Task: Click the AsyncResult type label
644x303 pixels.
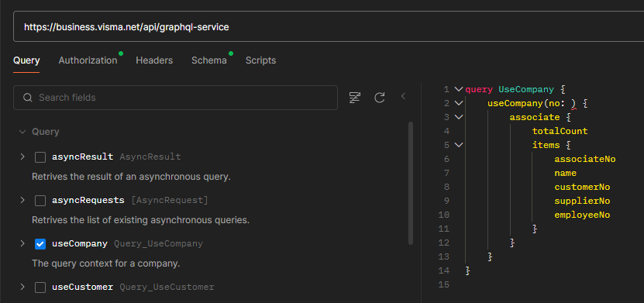Action: pyautogui.click(x=150, y=157)
